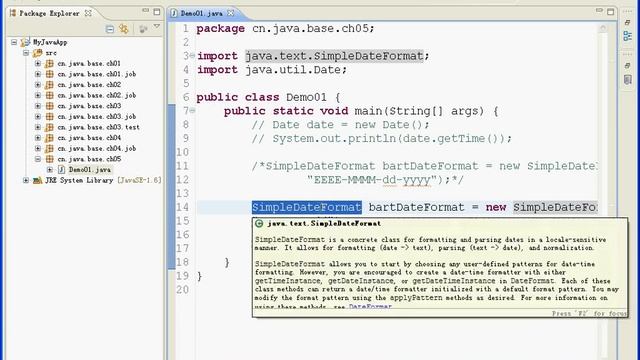
Task: Select package cn.java.base.ch03.test label
Action: (x=98, y=127)
